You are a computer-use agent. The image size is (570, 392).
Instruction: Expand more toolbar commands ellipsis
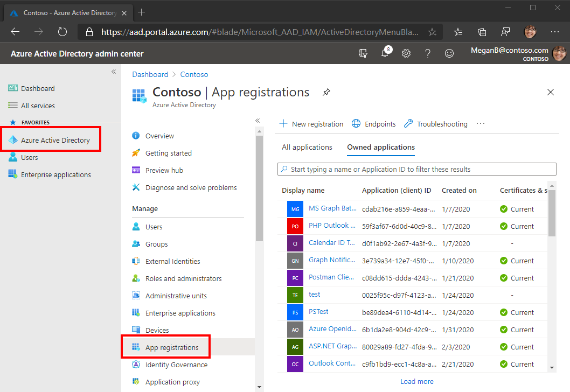(x=480, y=123)
